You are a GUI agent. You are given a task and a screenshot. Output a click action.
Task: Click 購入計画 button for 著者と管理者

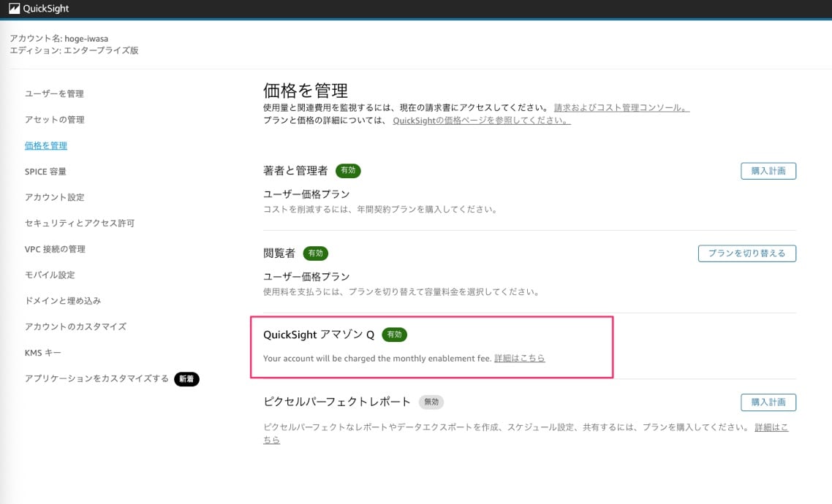768,171
